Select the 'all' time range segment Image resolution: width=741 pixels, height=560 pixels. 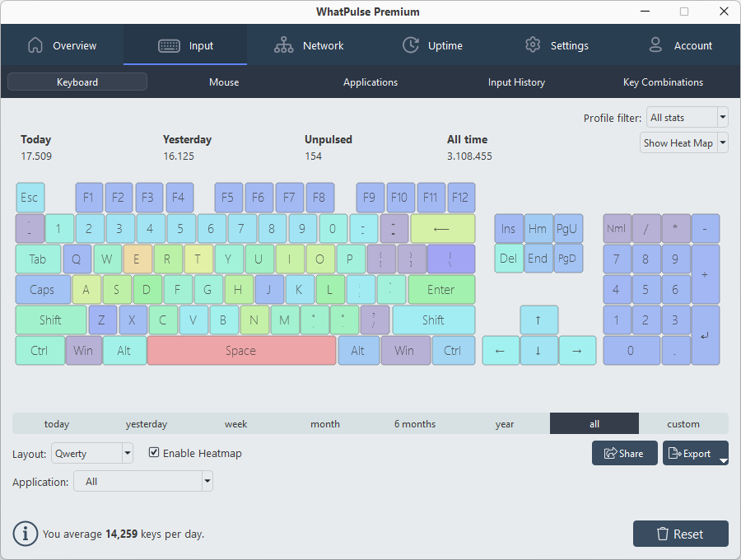[x=594, y=423]
